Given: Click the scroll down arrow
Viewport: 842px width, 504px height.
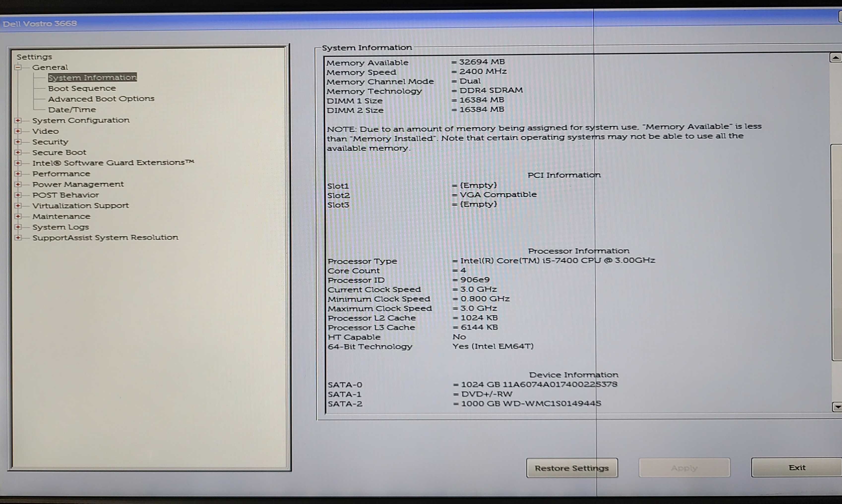Looking at the screenshot, I should click(837, 407).
